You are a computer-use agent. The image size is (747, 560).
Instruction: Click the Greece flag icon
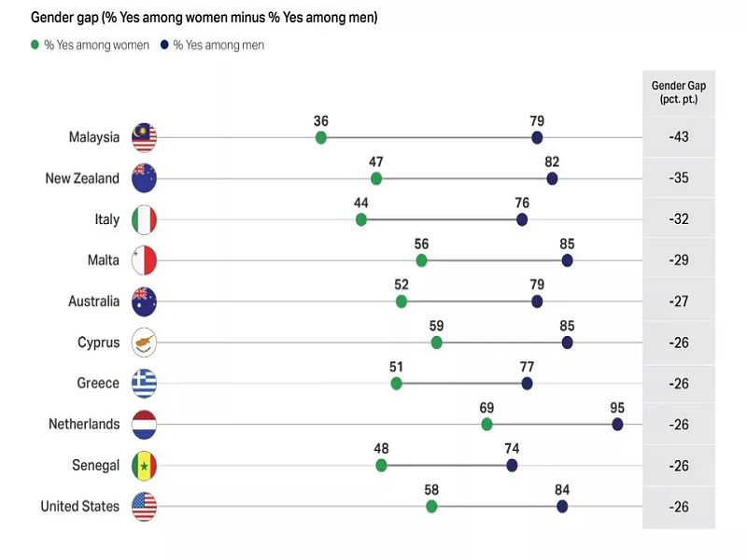click(x=144, y=383)
